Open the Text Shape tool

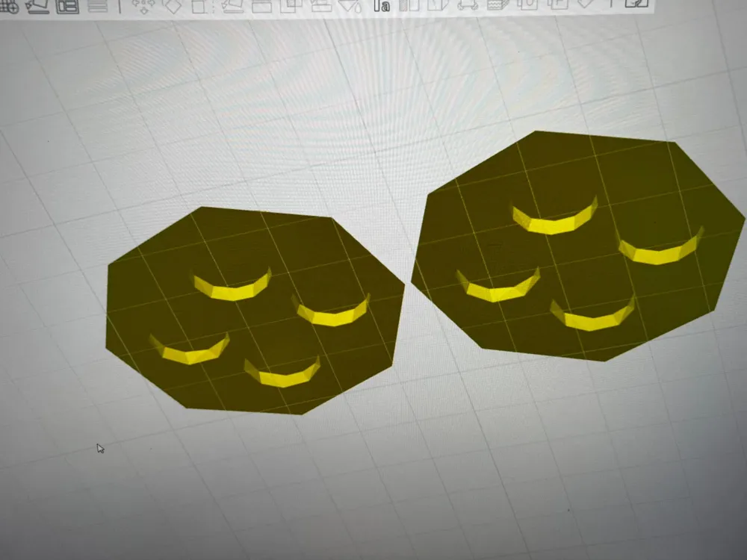coord(381,6)
